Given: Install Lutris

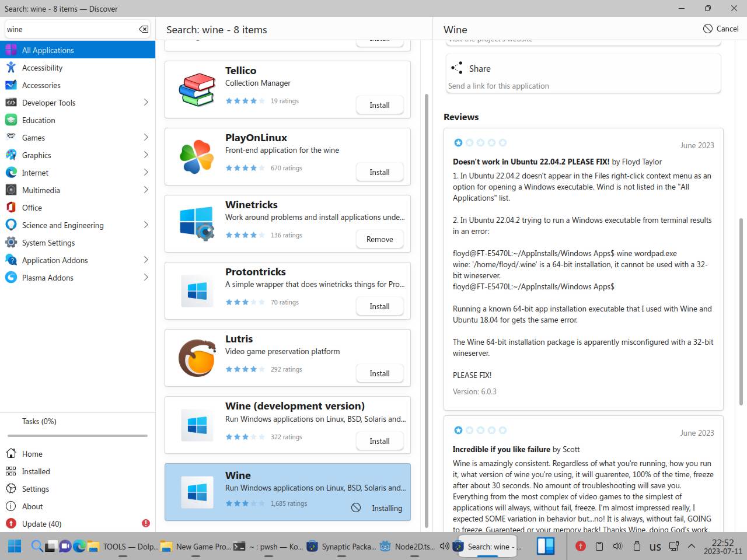Looking at the screenshot, I should pyautogui.click(x=379, y=373).
